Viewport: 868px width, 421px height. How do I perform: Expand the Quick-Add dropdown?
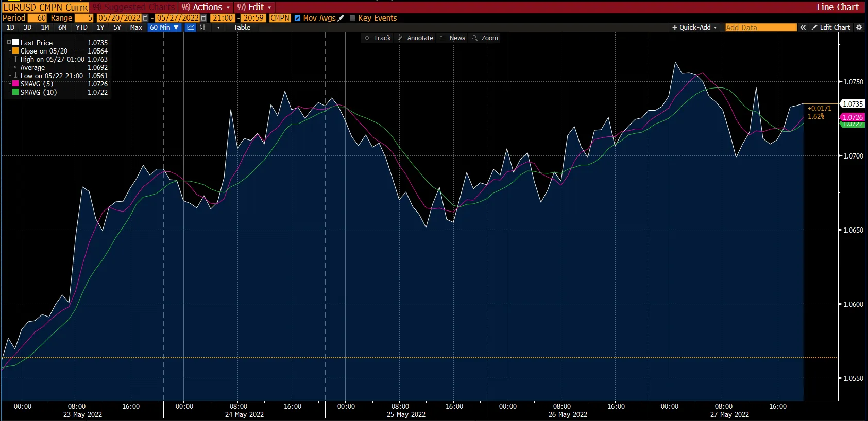click(x=694, y=27)
